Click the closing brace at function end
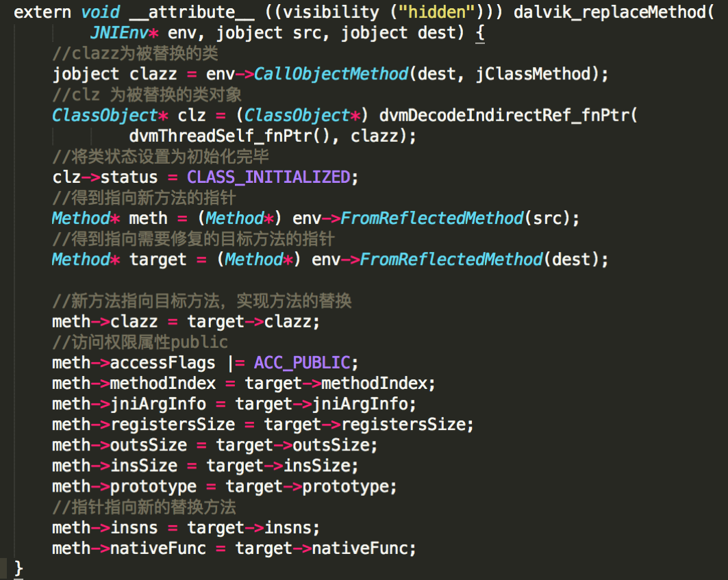This screenshot has width=728, height=580. [18, 568]
